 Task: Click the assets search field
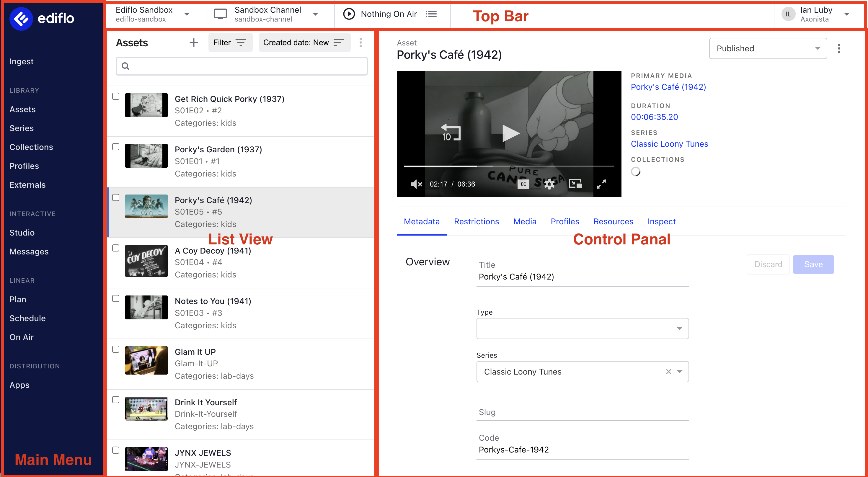242,66
